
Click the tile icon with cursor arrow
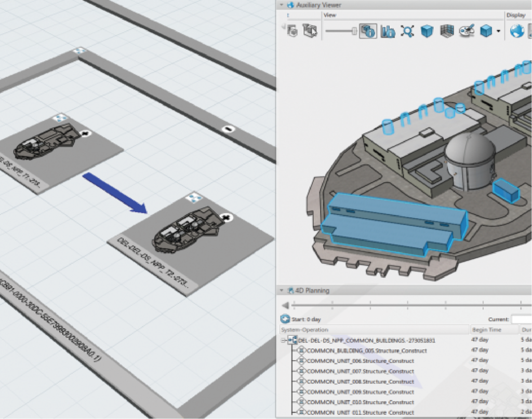point(310,31)
